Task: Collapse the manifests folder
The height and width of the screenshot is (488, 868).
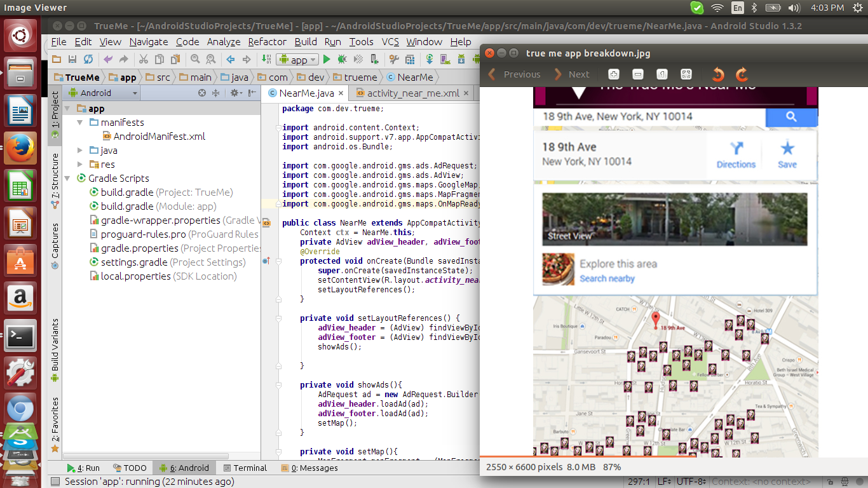Action: click(x=80, y=123)
